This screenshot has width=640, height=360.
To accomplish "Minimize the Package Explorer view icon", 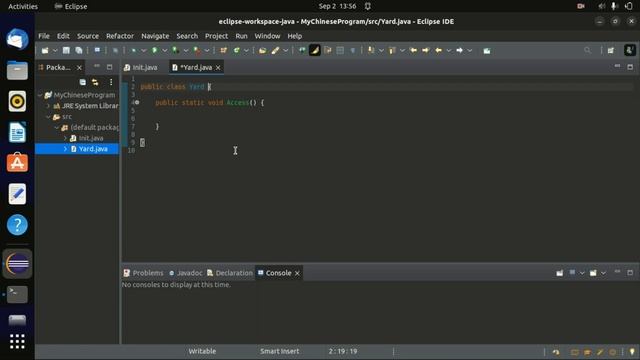I will (97, 67).
